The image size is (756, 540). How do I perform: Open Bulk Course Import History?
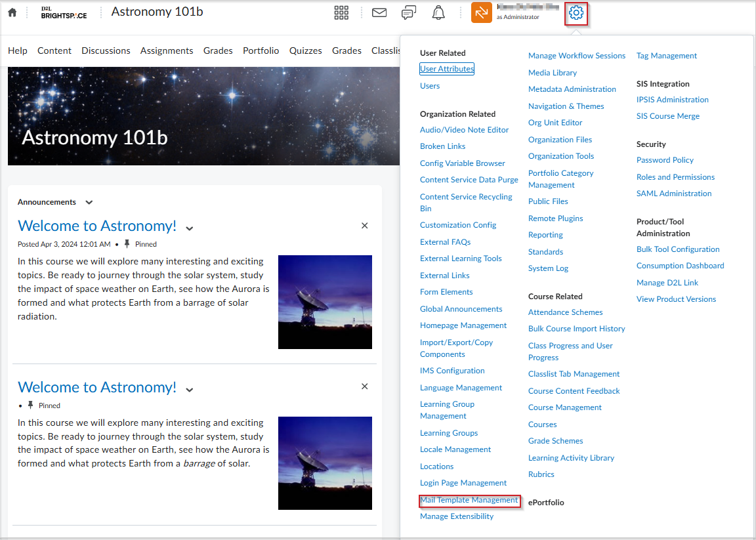(576, 328)
